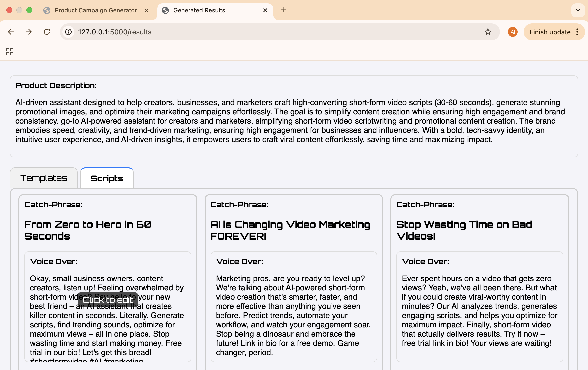Switch to the Product Campaign Generator browser tab
The image size is (588, 370).
tap(96, 10)
